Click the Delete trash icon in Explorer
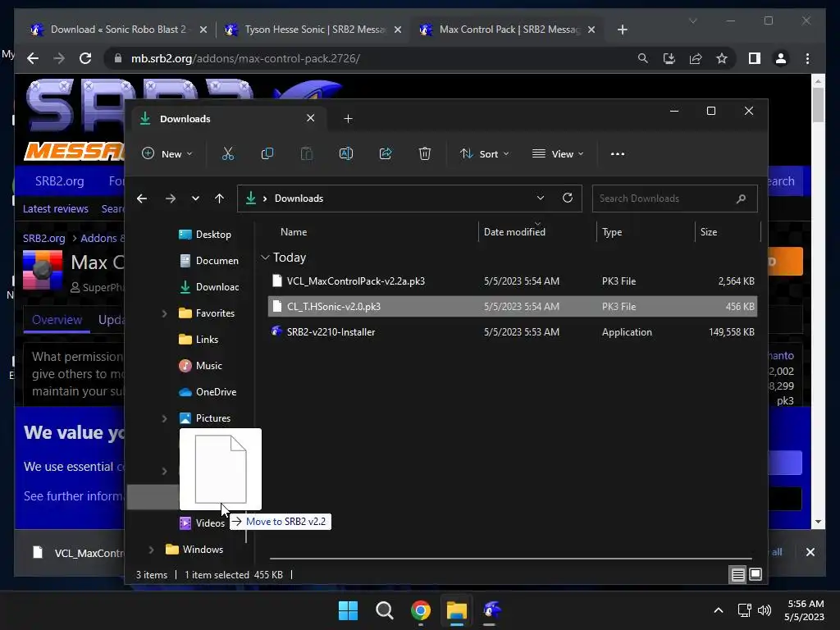The height and width of the screenshot is (630, 840). point(424,153)
